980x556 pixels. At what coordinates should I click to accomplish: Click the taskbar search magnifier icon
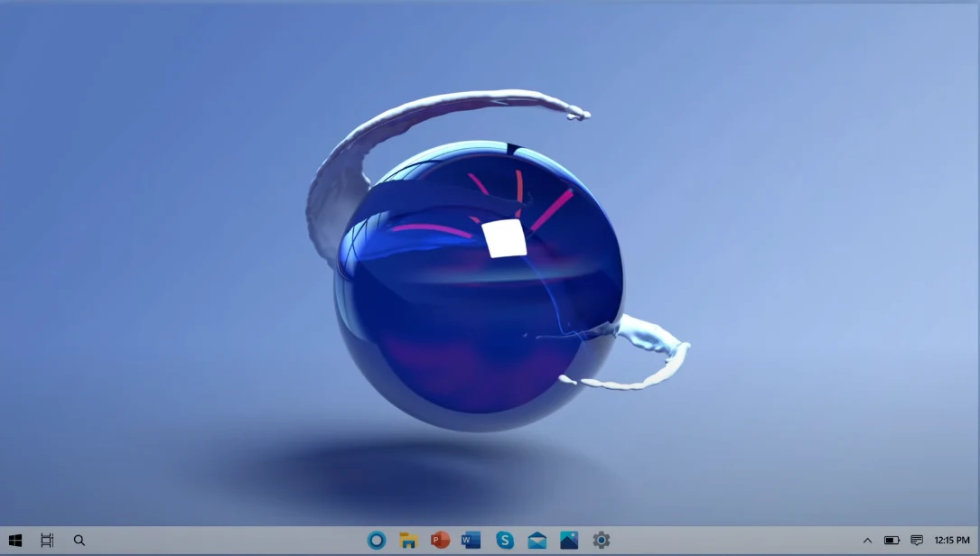pyautogui.click(x=79, y=541)
